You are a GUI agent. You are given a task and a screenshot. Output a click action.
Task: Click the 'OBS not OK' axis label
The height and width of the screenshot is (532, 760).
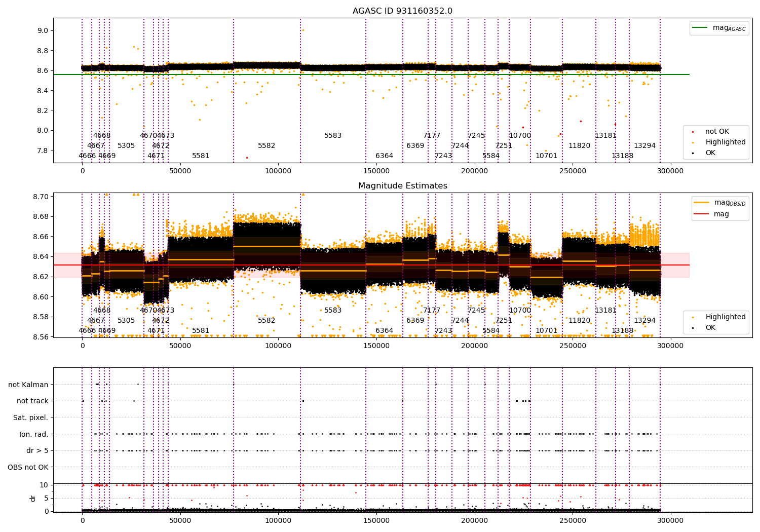[x=28, y=467]
